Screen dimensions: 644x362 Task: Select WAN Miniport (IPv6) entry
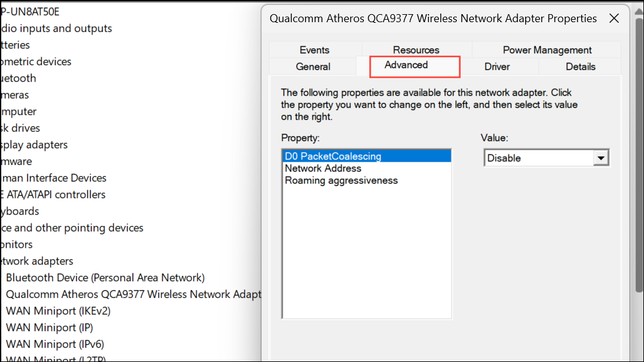pos(55,344)
